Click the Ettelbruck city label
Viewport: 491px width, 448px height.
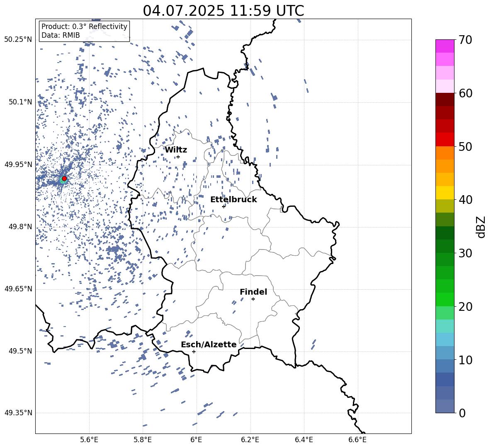pos(233,200)
